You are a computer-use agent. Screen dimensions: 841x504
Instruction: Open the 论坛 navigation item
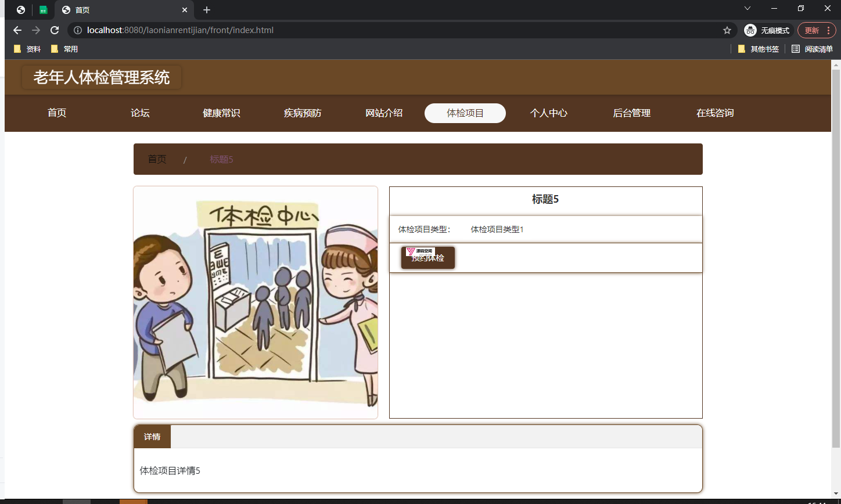pos(140,113)
